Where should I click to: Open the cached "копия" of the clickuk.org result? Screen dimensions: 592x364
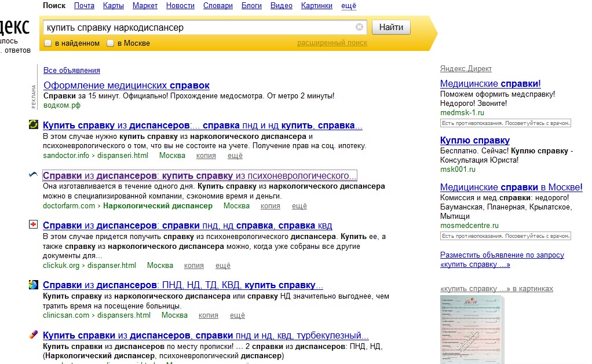tap(193, 266)
